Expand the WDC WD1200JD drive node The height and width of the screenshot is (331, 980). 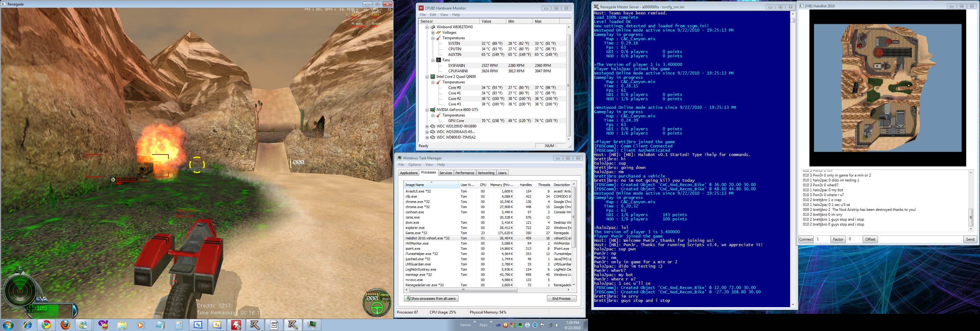pos(427,127)
